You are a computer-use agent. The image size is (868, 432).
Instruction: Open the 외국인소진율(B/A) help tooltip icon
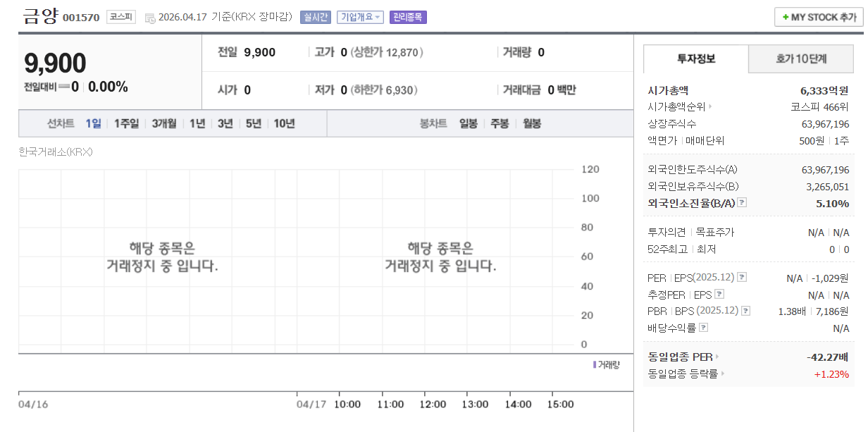pos(741,202)
